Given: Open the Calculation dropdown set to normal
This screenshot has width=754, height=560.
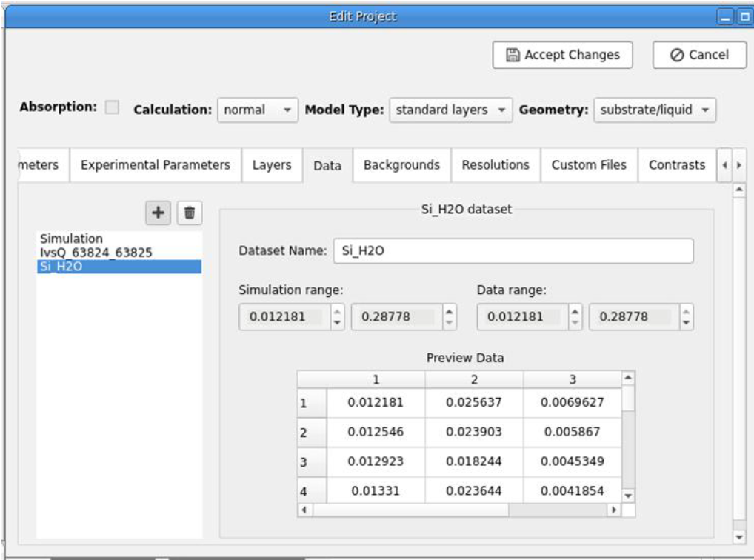Looking at the screenshot, I should pos(257,110).
